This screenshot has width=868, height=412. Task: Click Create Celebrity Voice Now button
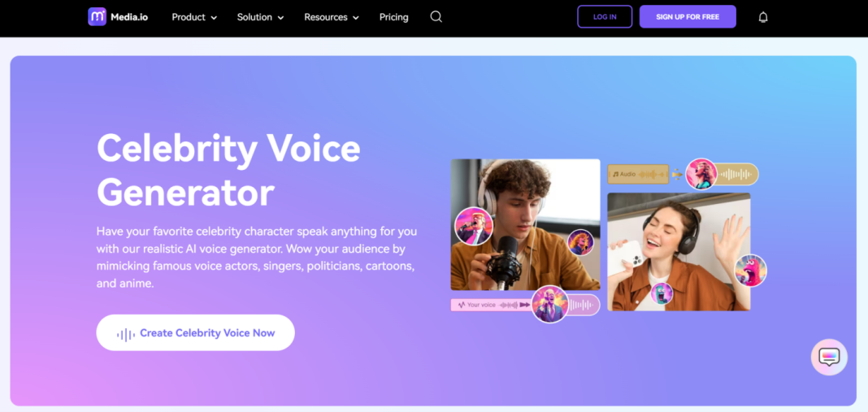pos(195,333)
